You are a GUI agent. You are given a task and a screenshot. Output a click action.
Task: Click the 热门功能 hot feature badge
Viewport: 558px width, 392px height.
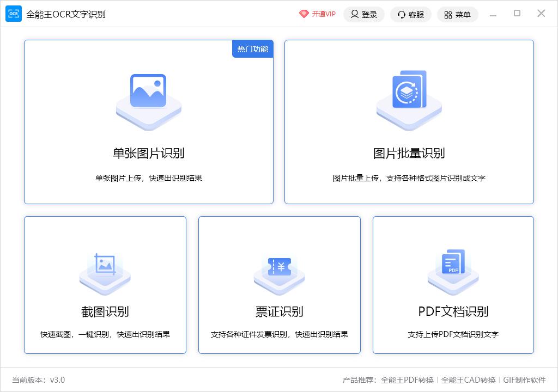(252, 48)
